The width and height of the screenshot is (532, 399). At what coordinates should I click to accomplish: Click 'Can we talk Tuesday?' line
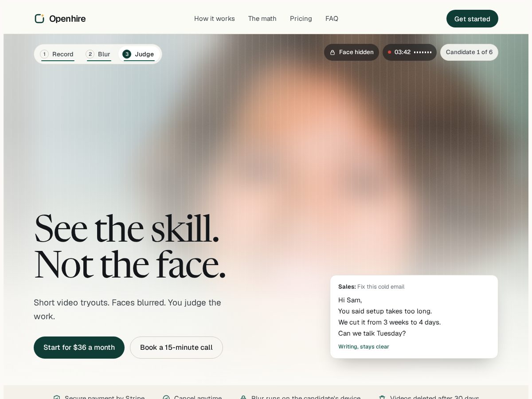[x=372, y=333]
